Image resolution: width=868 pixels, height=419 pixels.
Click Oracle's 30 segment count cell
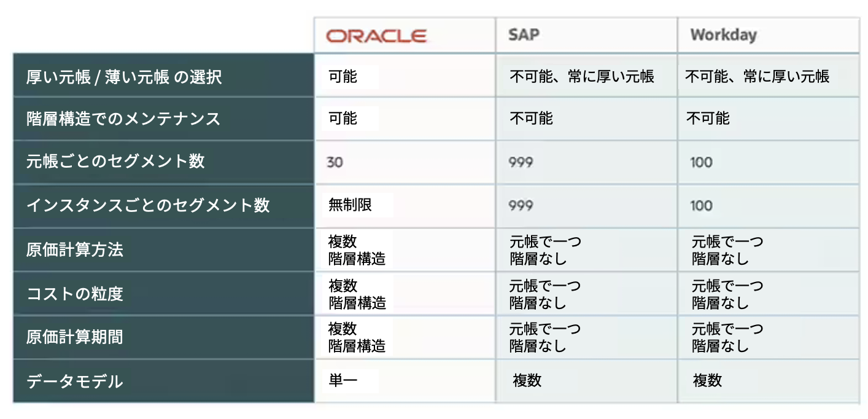pos(335,162)
